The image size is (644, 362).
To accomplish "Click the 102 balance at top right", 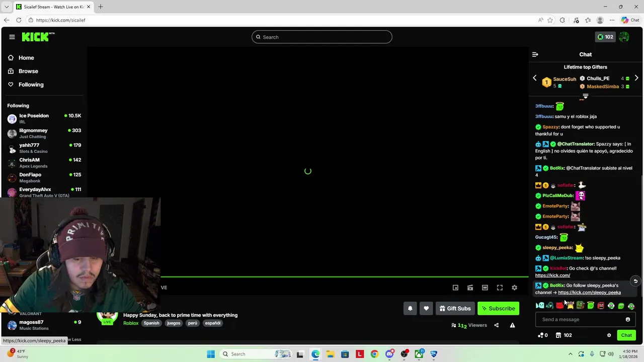I will point(605,37).
